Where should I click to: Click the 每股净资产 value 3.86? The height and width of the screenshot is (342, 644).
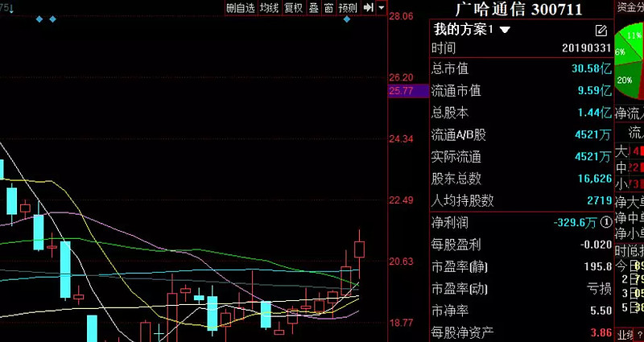click(601, 332)
